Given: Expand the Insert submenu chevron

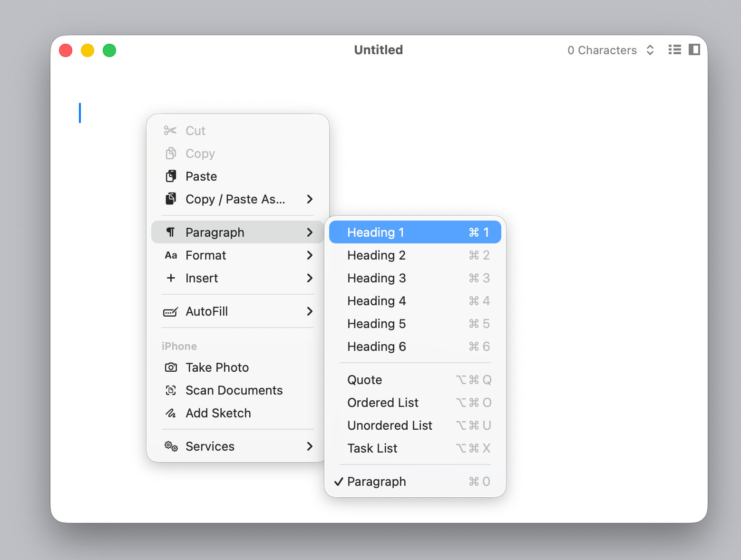Looking at the screenshot, I should point(310,278).
